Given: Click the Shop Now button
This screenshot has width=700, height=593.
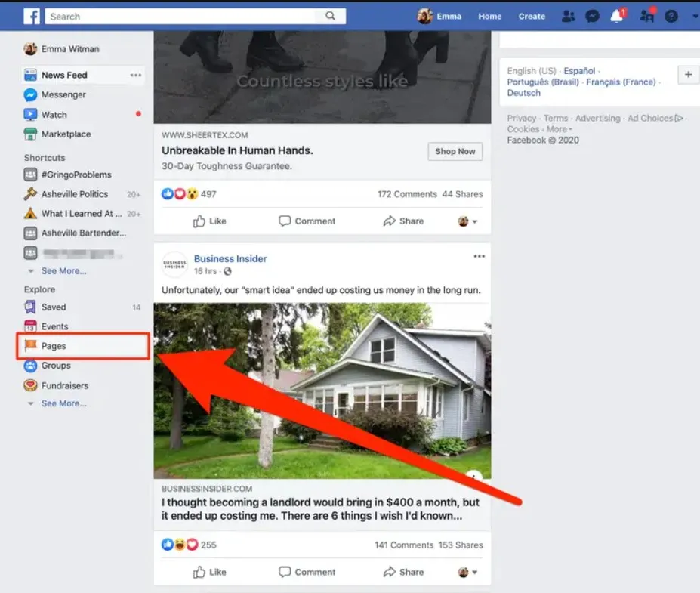Looking at the screenshot, I should [x=455, y=151].
